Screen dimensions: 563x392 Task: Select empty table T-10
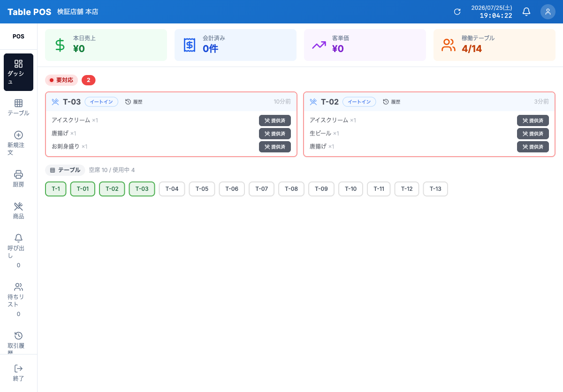click(351, 189)
